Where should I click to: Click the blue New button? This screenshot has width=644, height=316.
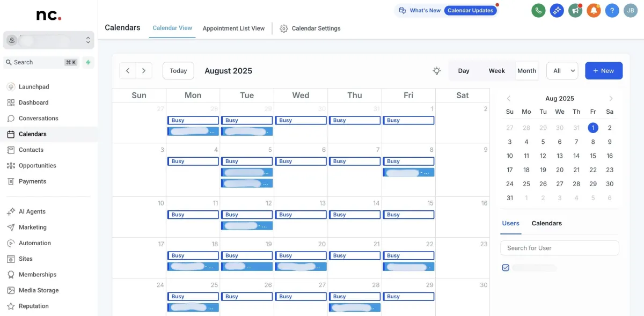tap(603, 71)
